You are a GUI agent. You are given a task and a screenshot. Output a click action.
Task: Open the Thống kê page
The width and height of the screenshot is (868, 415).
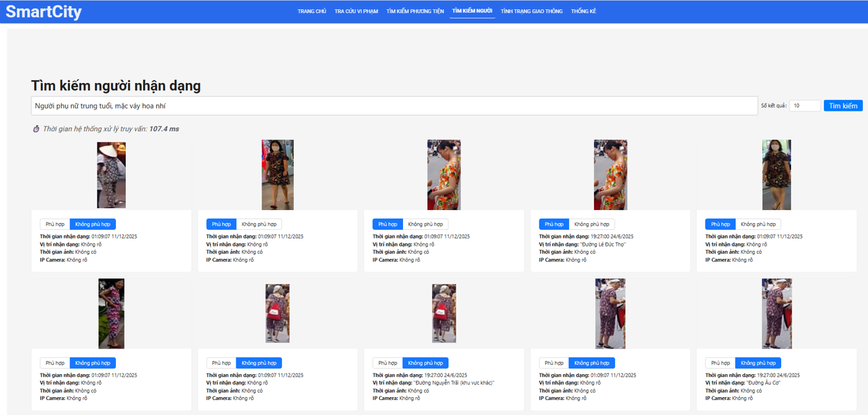click(583, 11)
